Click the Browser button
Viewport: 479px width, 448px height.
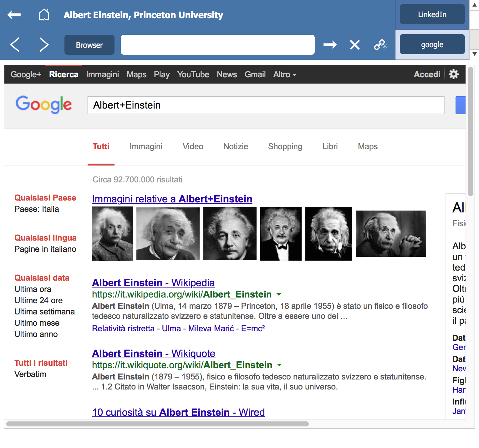pyautogui.click(x=89, y=45)
